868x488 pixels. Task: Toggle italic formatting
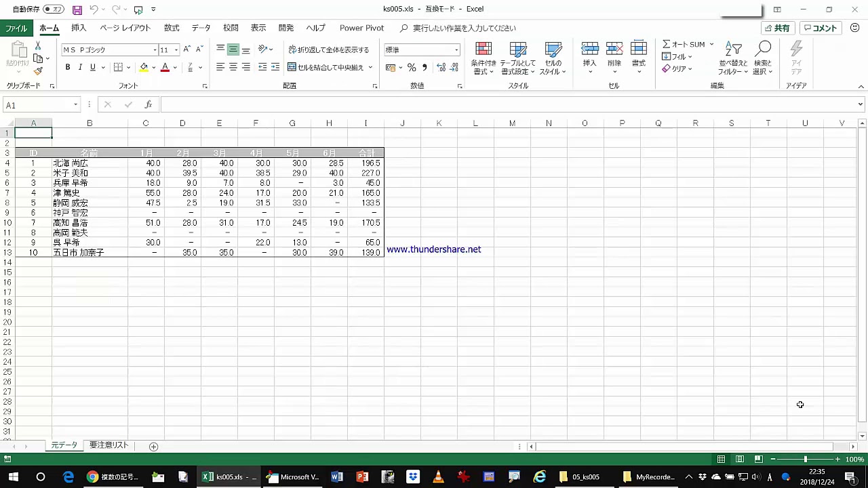(80, 67)
